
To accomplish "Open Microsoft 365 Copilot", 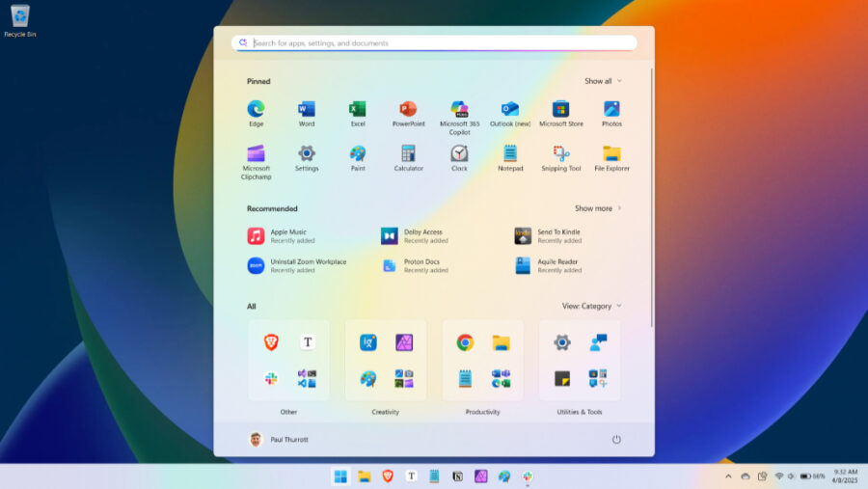I will click(x=459, y=118).
